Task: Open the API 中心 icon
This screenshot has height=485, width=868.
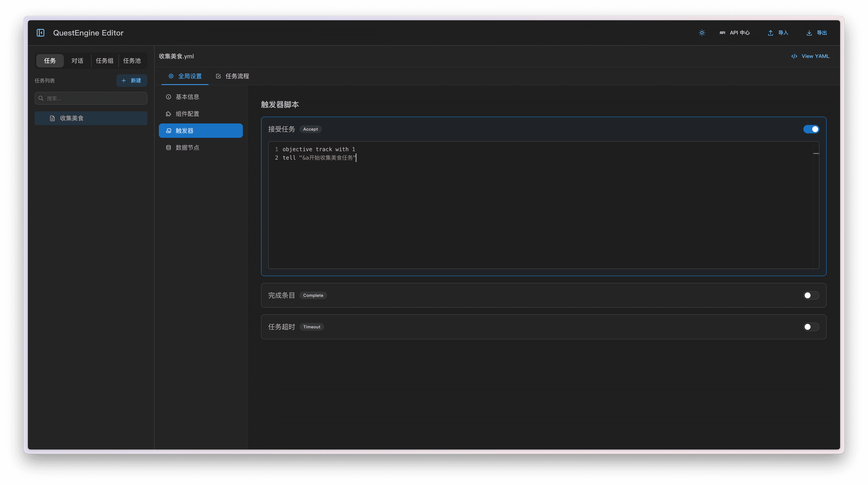Action: [x=722, y=33]
